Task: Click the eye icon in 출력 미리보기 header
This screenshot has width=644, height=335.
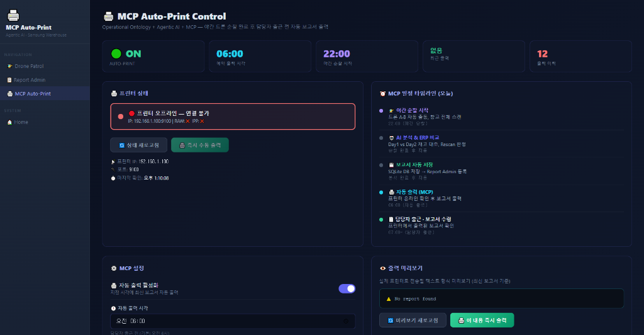Action: click(x=383, y=268)
